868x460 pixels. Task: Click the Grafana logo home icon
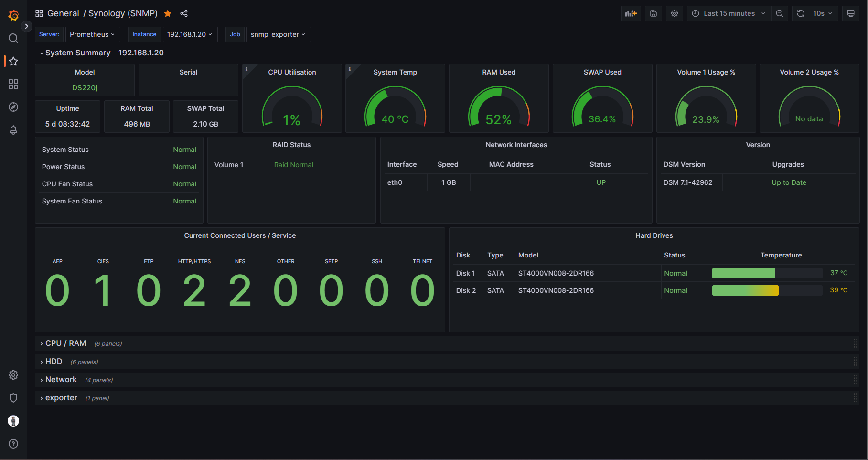pyautogui.click(x=13, y=16)
